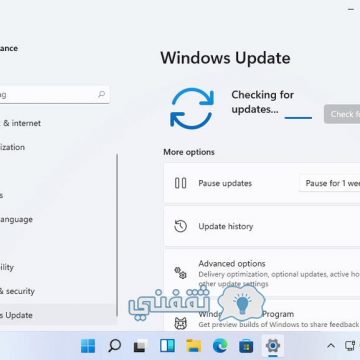The height and width of the screenshot is (360, 360).
Task: Click the network icon in system tray
Action: point(350,345)
